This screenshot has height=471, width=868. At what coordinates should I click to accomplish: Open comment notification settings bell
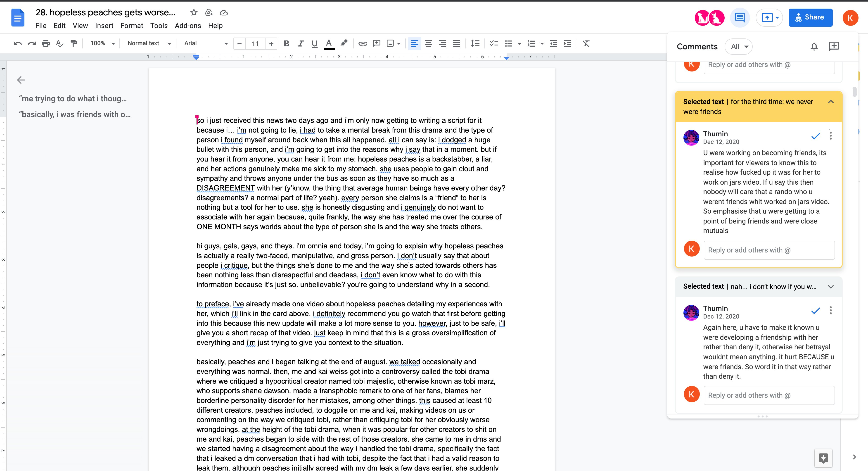tap(814, 47)
